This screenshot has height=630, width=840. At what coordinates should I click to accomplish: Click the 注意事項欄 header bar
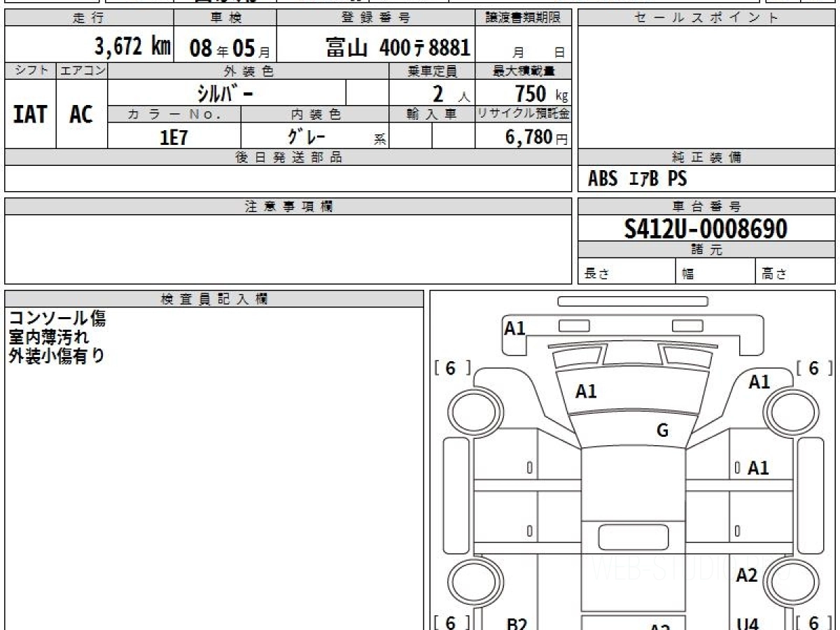(288, 206)
